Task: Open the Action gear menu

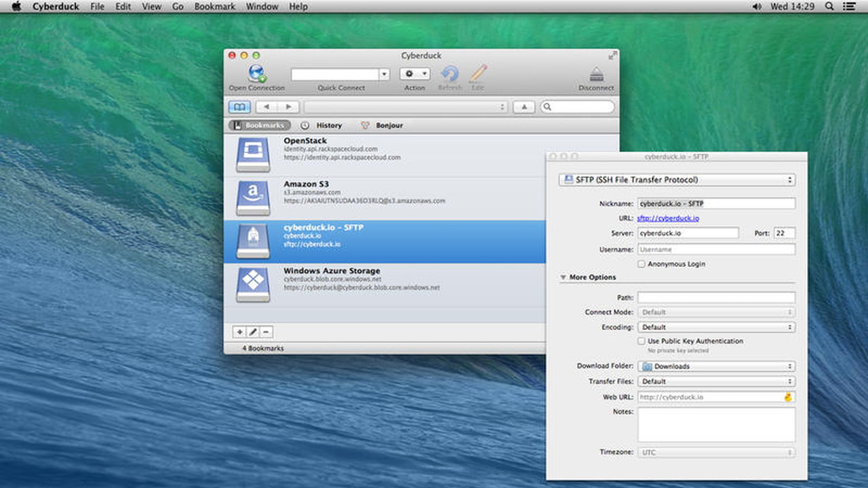Action: (x=415, y=73)
